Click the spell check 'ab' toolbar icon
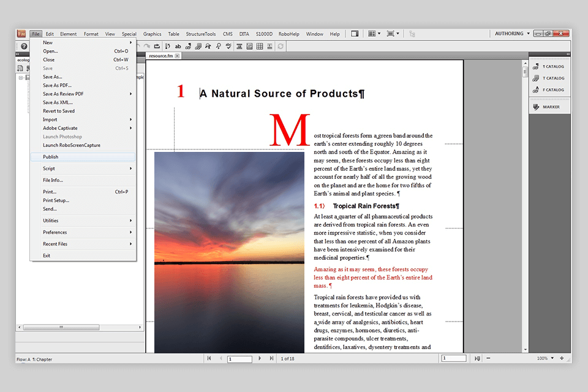588x392 pixels. (x=178, y=46)
